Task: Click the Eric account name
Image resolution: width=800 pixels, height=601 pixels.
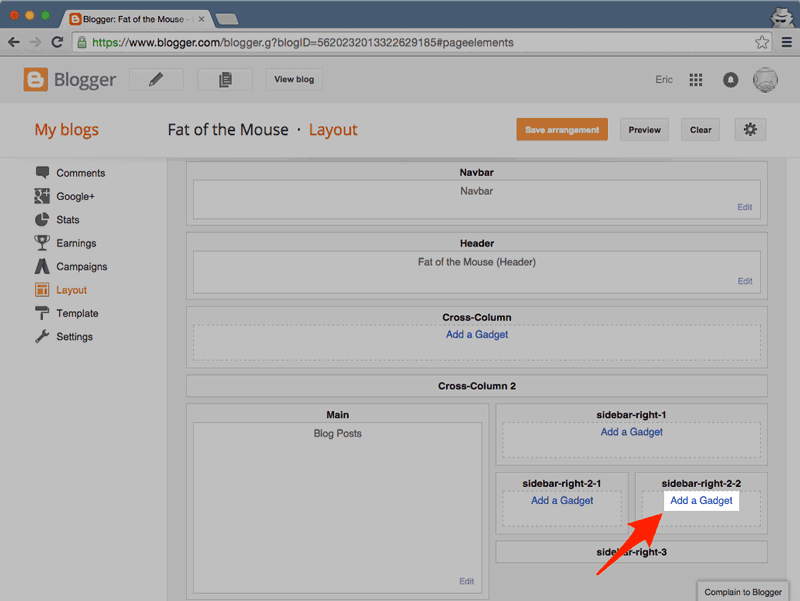Action: coord(664,80)
